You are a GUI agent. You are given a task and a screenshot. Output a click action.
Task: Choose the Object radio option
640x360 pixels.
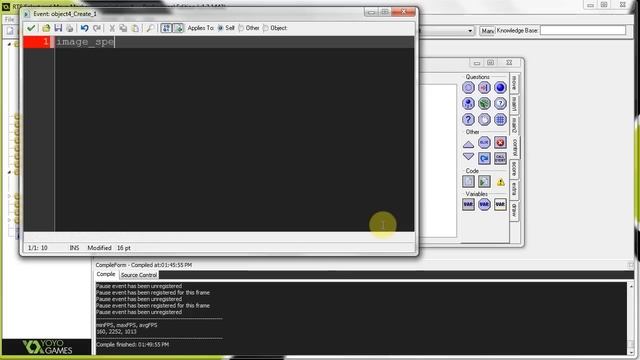[275, 28]
